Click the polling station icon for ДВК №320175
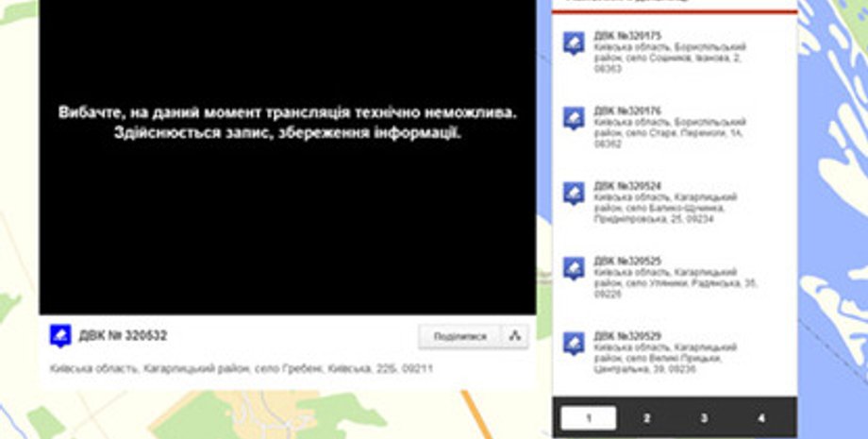 [x=574, y=43]
